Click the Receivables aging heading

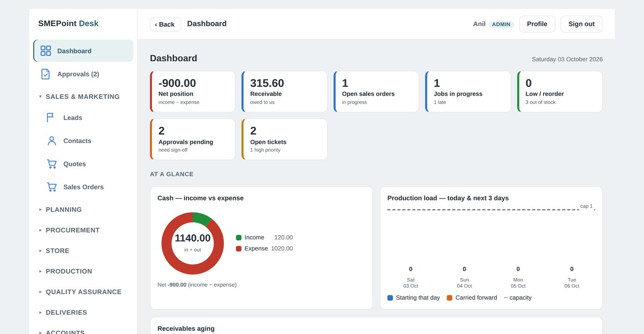[x=186, y=328]
